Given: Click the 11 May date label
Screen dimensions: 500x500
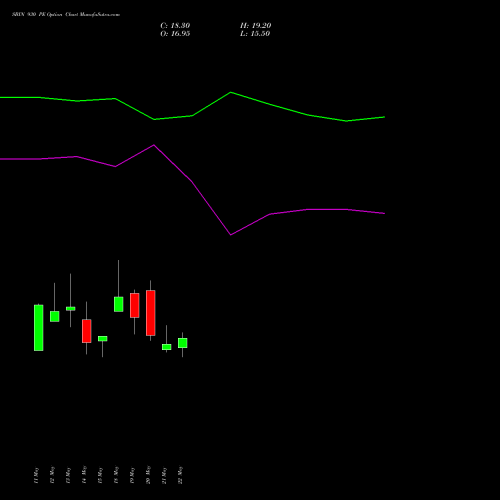Looking at the screenshot, I should pos(36,475).
